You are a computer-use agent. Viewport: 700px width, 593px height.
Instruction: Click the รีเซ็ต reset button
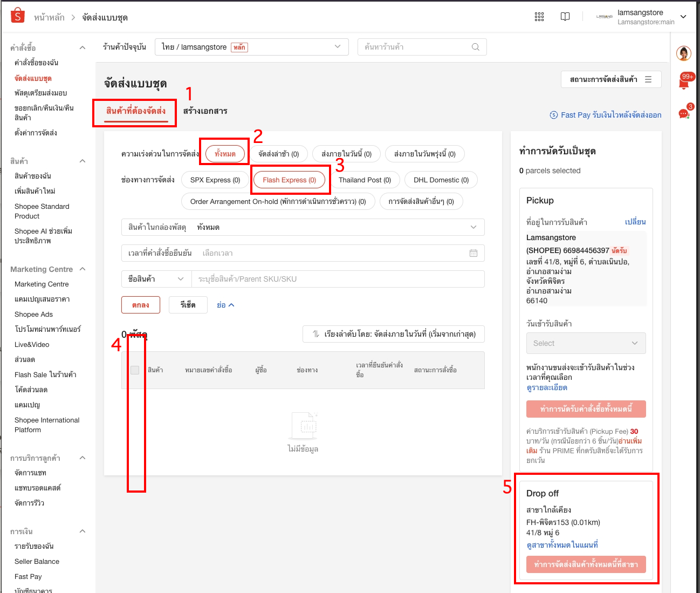tap(188, 305)
